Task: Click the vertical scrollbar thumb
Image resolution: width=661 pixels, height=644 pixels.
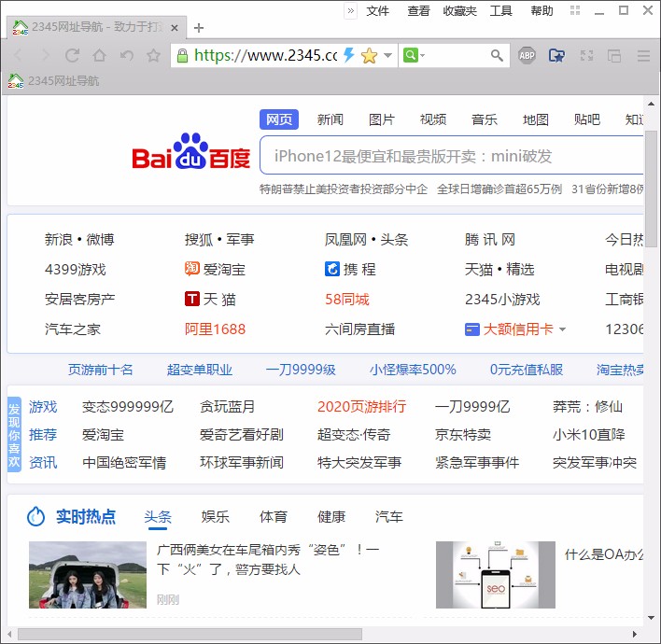Action: click(x=651, y=189)
